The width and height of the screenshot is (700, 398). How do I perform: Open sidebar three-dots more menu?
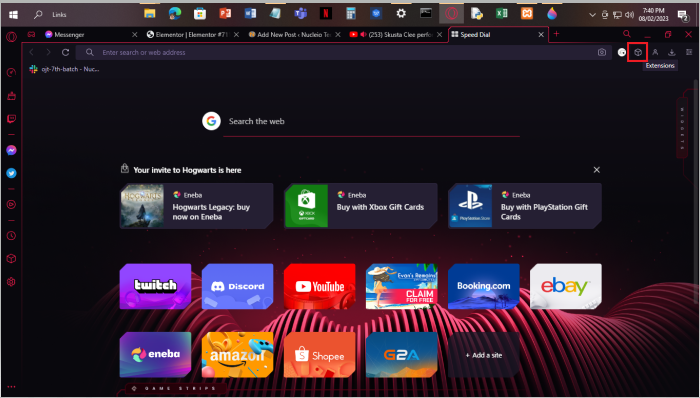click(x=12, y=387)
